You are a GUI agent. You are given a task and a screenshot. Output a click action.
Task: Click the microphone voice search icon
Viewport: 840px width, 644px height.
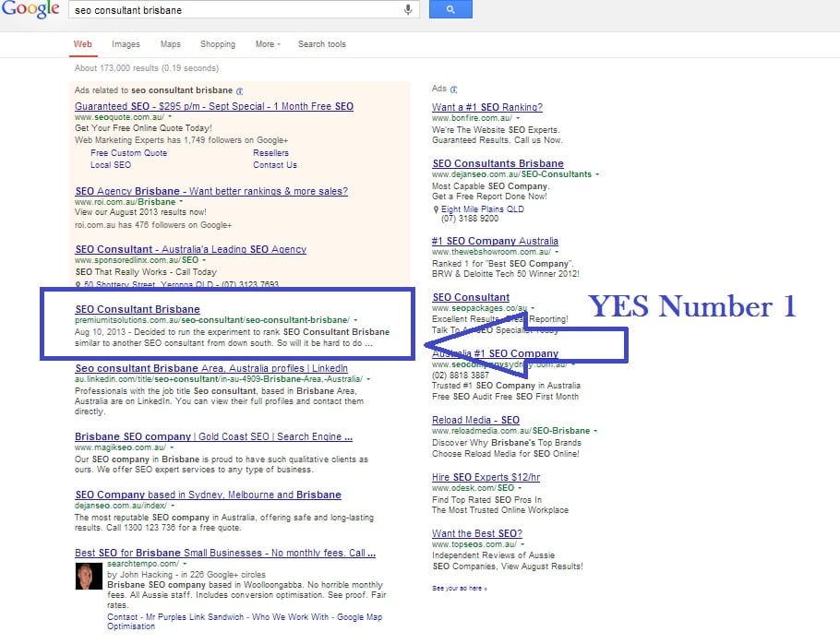click(x=408, y=9)
